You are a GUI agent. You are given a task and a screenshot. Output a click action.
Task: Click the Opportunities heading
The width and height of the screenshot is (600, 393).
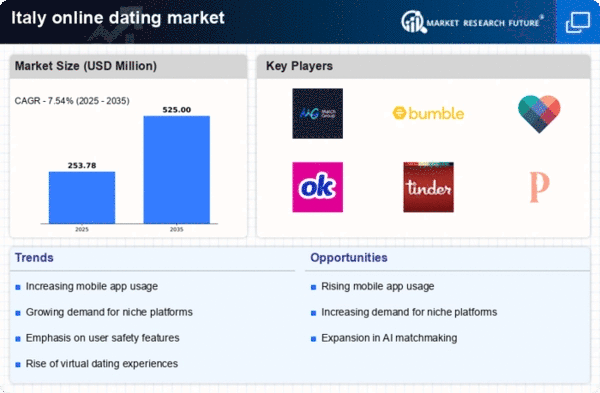click(x=349, y=258)
